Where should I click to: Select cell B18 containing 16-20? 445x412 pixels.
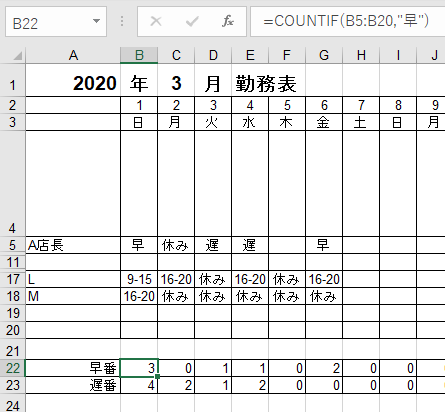pyautogui.click(x=139, y=296)
